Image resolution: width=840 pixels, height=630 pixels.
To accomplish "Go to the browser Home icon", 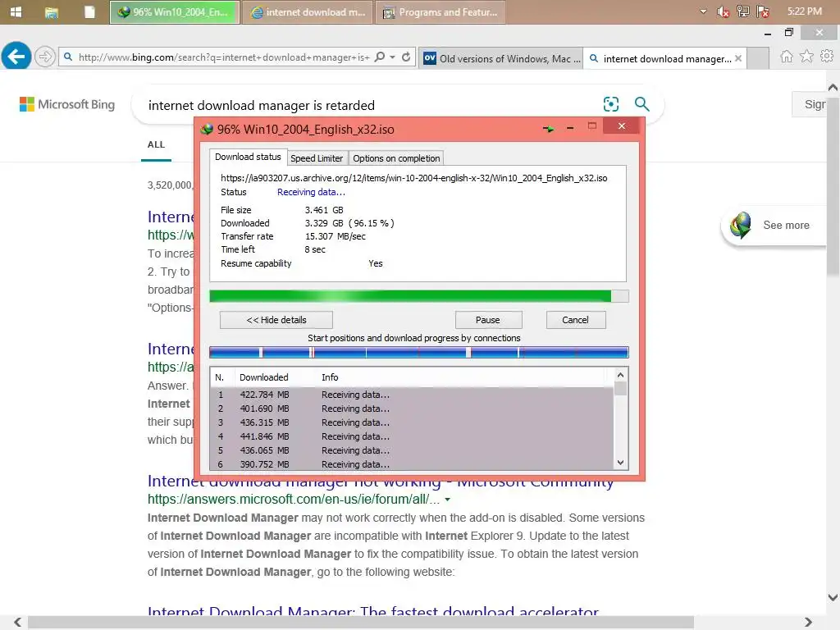I will tap(787, 57).
